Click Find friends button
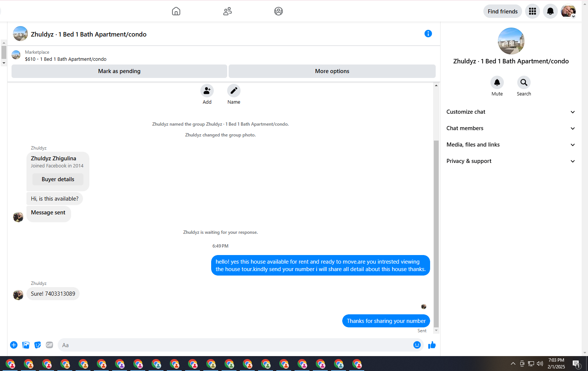 502,11
